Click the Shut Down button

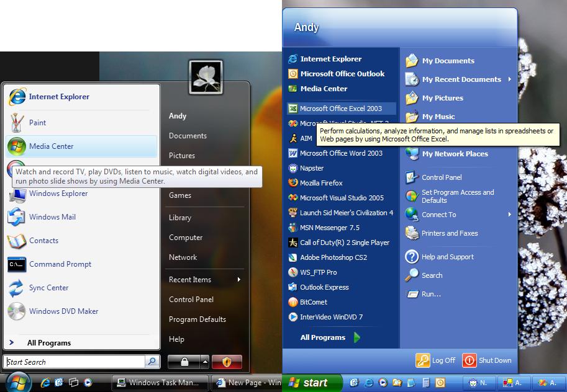point(488,360)
